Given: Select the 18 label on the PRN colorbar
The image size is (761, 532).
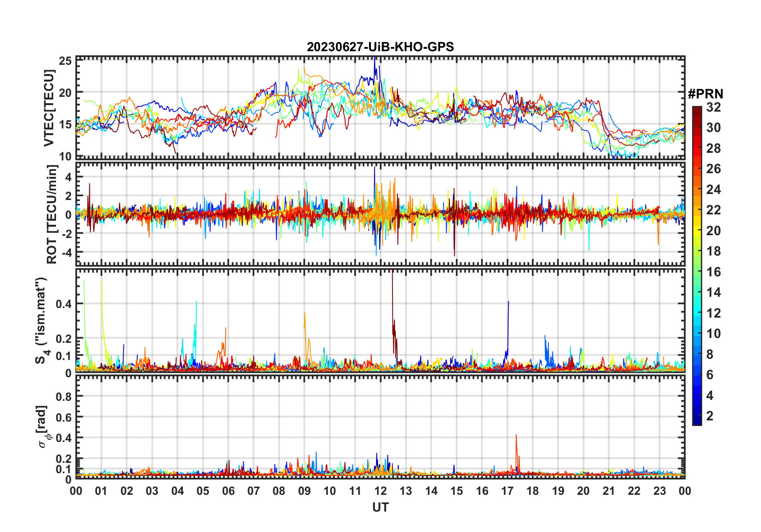Looking at the screenshot, I should pyautogui.click(x=713, y=251).
